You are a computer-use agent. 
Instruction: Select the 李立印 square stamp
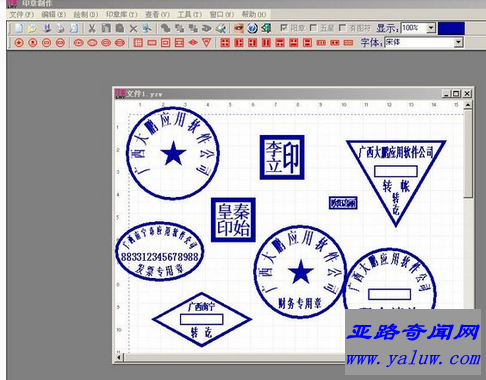tap(282, 157)
